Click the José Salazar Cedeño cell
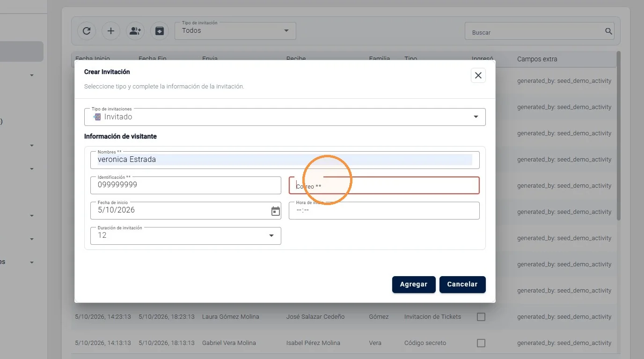Screen dimensions: 644x359 [x=315, y=317]
